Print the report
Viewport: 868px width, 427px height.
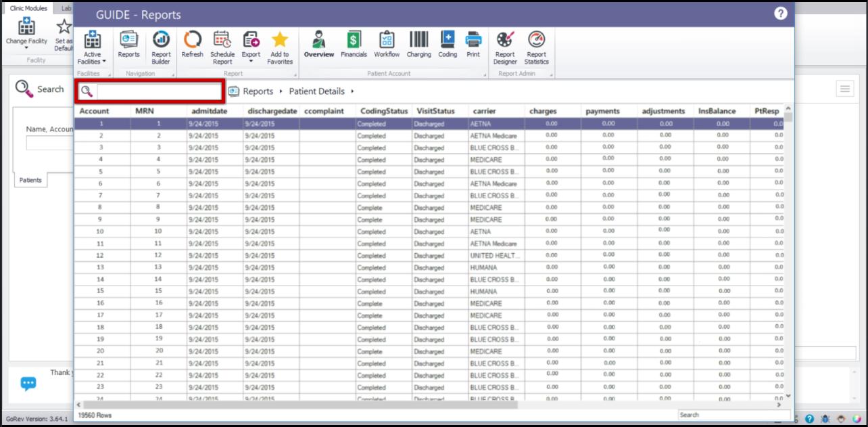click(473, 45)
